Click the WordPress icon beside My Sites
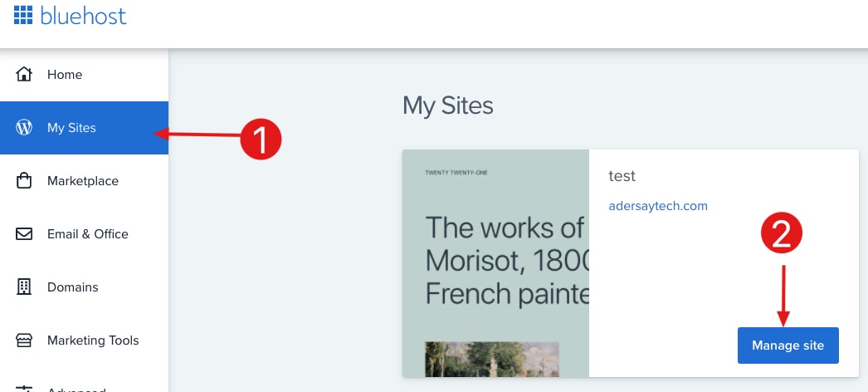The width and height of the screenshot is (868, 392). click(24, 128)
